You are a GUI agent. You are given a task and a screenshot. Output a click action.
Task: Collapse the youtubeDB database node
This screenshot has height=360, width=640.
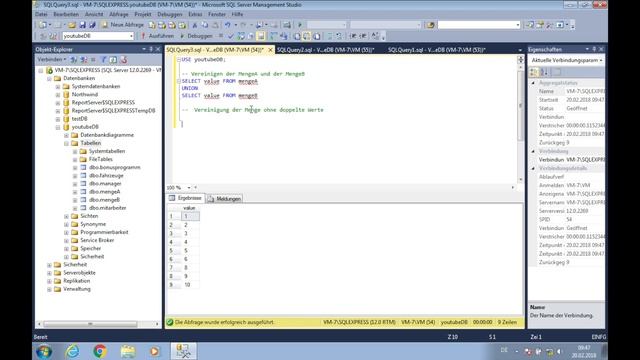pyautogui.click(x=58, y=127)
